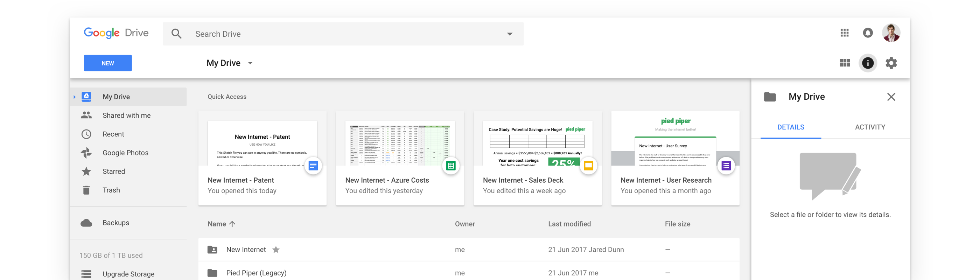Click the Docs icon on the Patent card
Viewport: 980px width, 280px height.
coord(313,166)
